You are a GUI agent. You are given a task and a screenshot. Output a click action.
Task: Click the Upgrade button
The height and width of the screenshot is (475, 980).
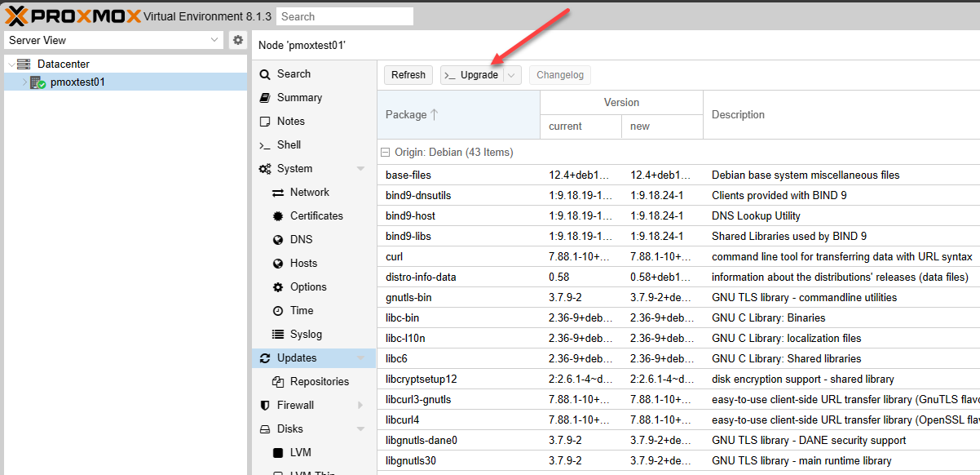pos(472,75)
